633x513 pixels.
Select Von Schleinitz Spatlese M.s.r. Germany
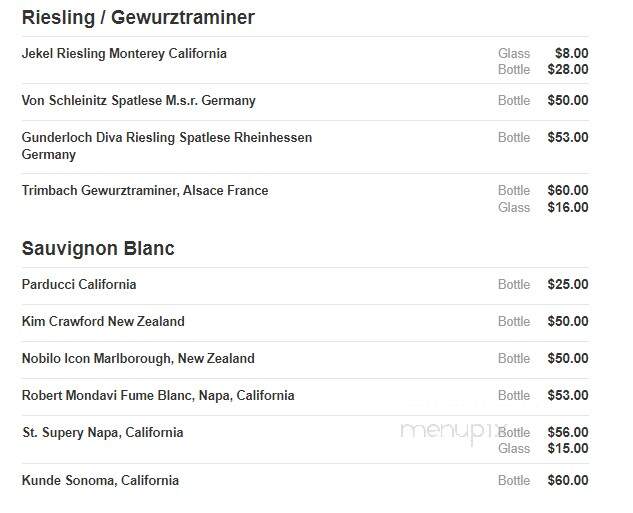(x=138, y=100)
